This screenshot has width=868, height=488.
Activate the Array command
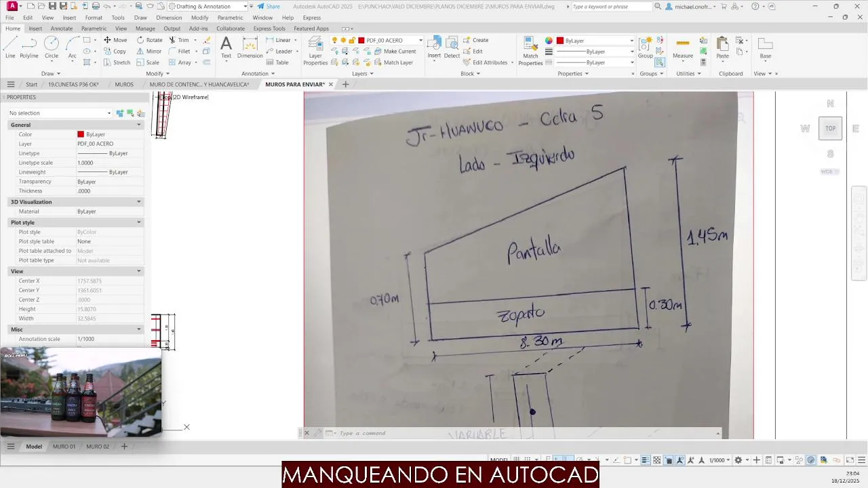click(x=180, y=62)
